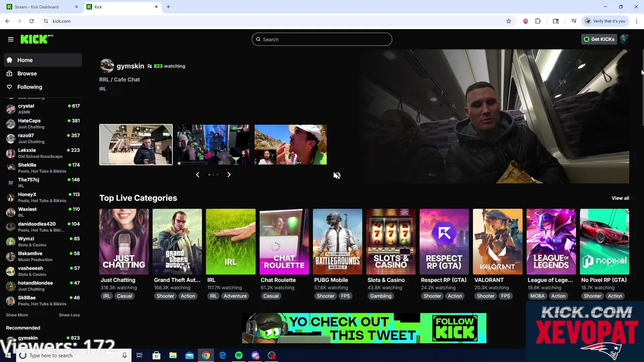
Task: Open Task View on the taskbar
Action: click(x=139, y=355)
